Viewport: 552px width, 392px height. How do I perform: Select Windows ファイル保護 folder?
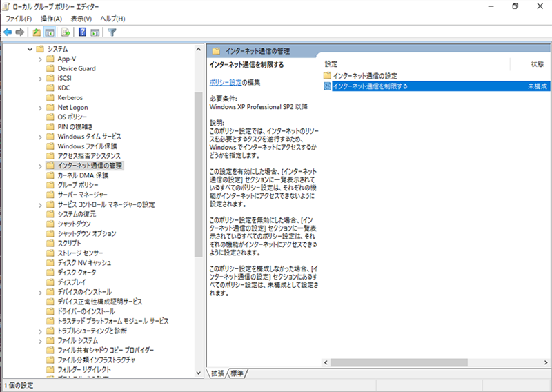click(88, 146)
